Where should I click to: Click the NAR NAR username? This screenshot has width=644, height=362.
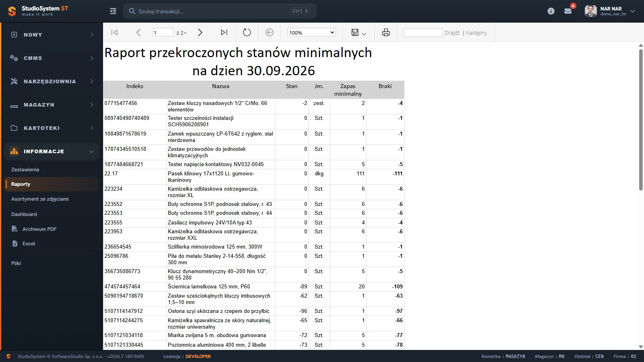[611, 8]
